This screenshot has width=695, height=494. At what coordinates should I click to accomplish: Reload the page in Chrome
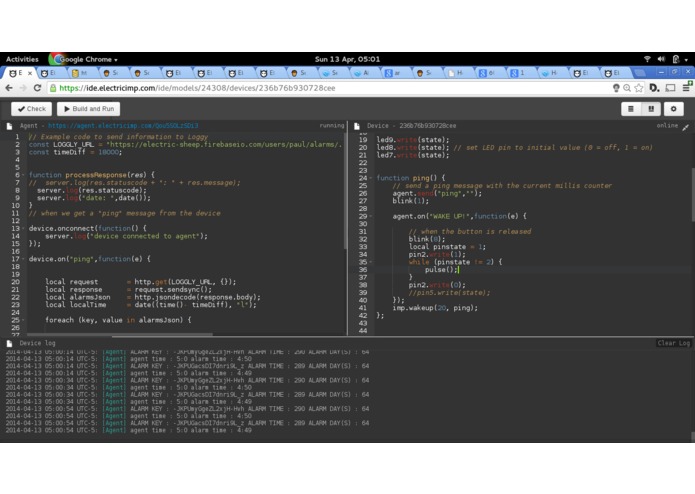(37, 88)
